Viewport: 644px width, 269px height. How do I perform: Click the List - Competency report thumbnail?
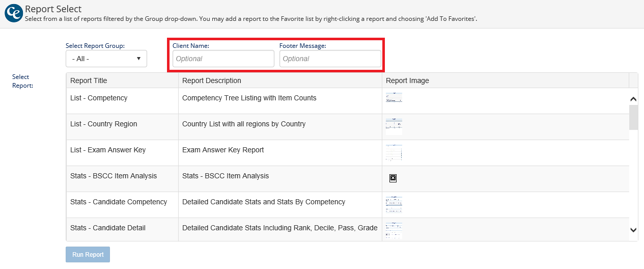tap(394, 98)
